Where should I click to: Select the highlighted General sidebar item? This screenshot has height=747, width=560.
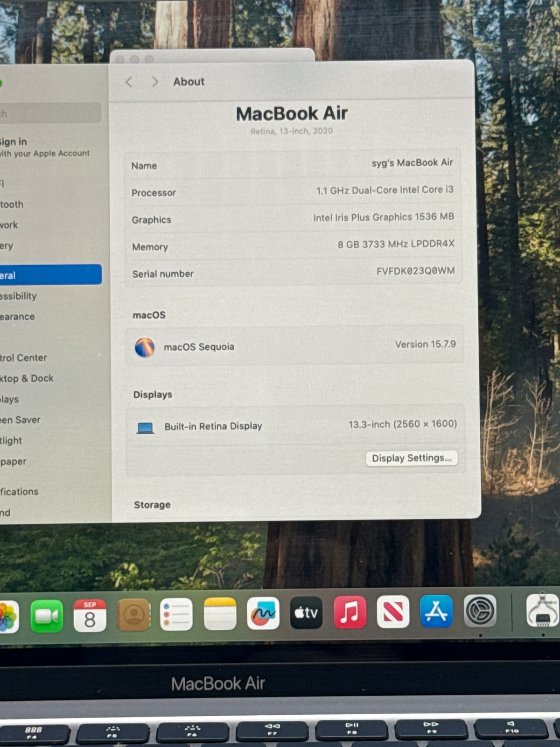(x=50, y=275)
